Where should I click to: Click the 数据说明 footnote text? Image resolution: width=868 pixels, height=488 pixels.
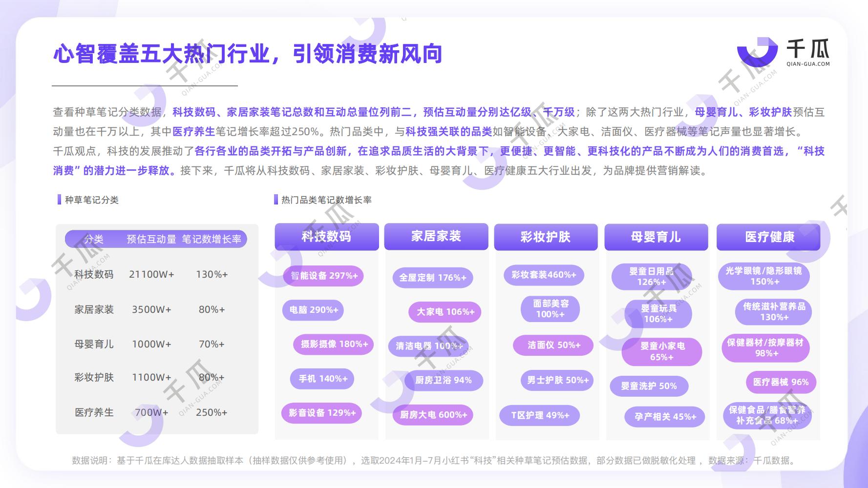coord(435,460)
